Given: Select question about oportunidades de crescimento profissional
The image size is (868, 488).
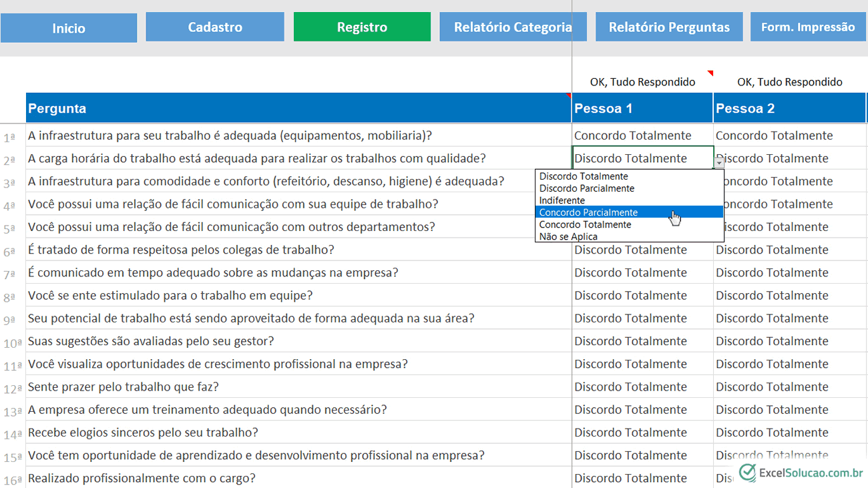Looking at the screenshot, I should pos(298,364).
